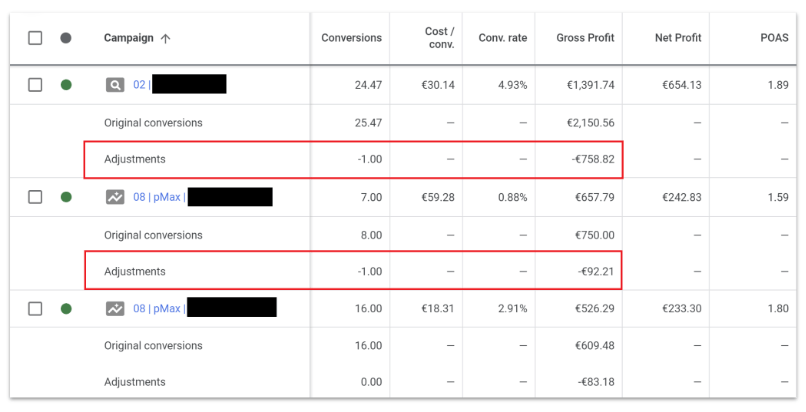Viewport: 806px width, 412px height.
Task: Click the Net Profit column header
Action: [x=678, y=38]
